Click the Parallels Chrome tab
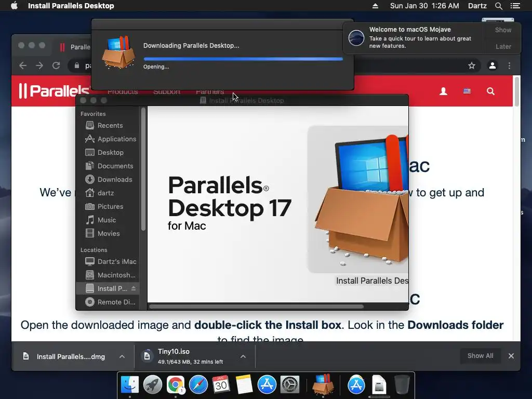This screenshot has width=532, height=399. click(75, 47)
